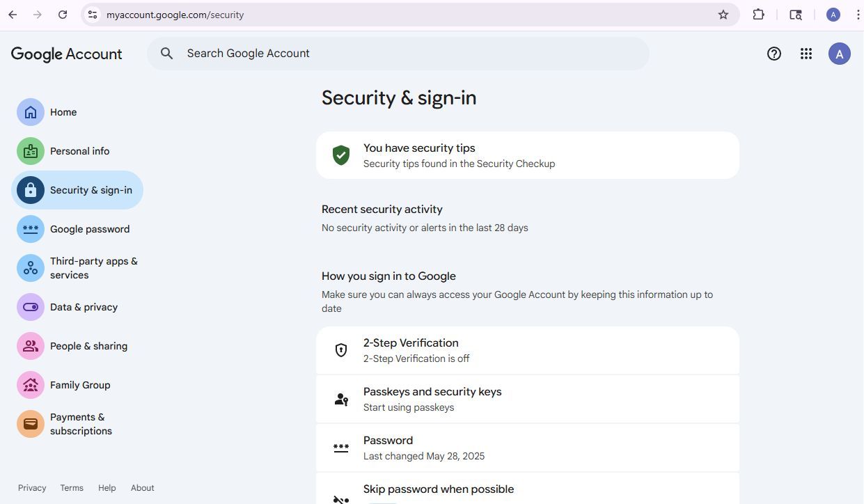
Task: Open the Google apps grid
Action: pyautogui.click(x=806, y=54)
